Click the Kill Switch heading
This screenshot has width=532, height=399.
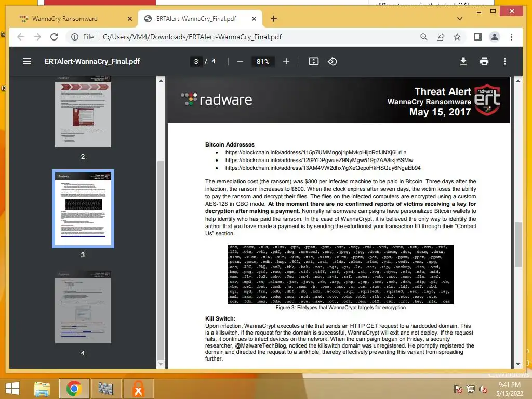point(220,318)
